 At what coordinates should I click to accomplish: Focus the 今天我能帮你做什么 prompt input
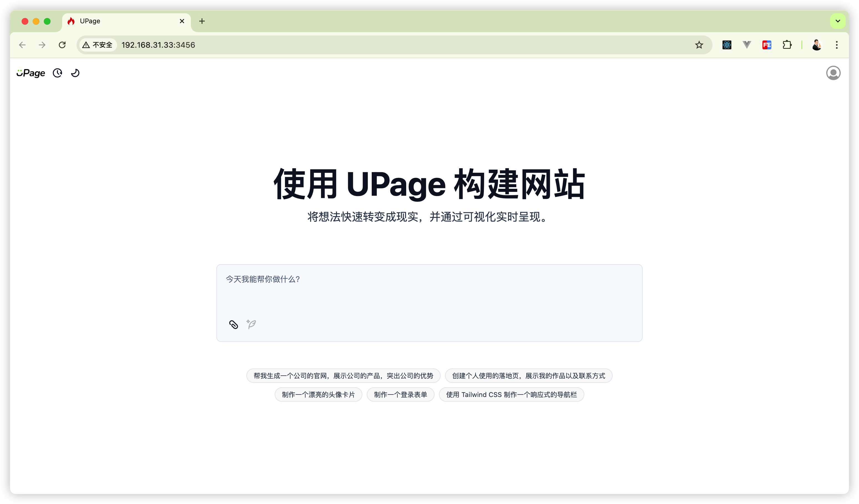[429, 289]
